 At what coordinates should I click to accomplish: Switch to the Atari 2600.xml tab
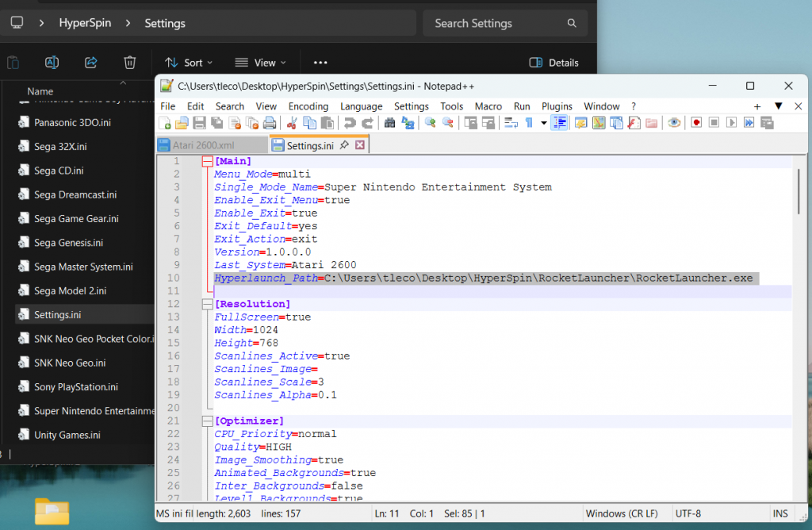[x=212, y=145]
